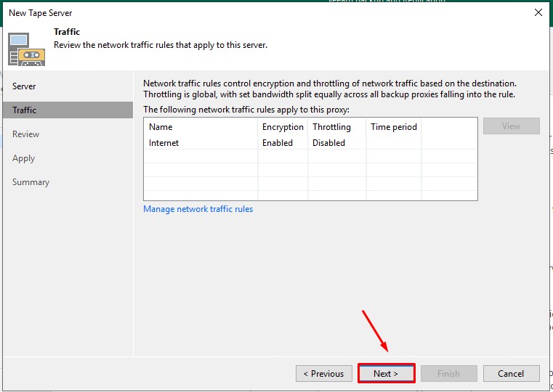Close the New Tape Server dialog
The image size is (553, 392).
[x=538, y=12]
